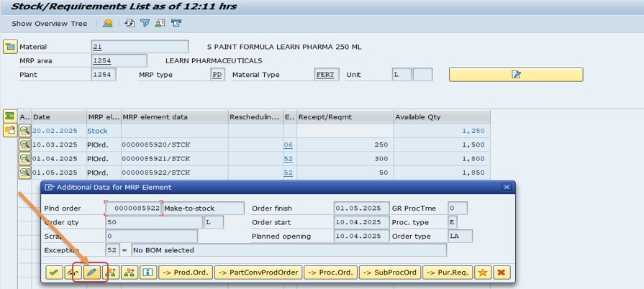Viewport: 644px width, 289px height.
Task: Click the Scrap field showing 0
Action: click(151, 236)
